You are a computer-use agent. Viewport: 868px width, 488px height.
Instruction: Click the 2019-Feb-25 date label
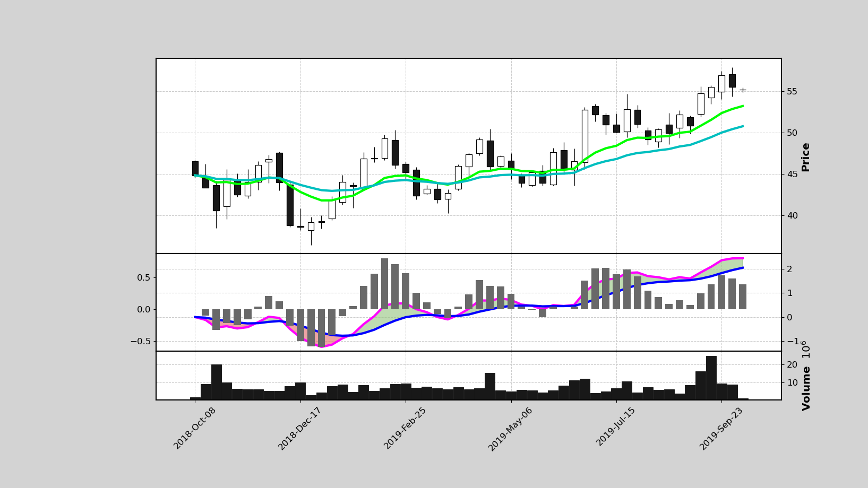[405, 429]
